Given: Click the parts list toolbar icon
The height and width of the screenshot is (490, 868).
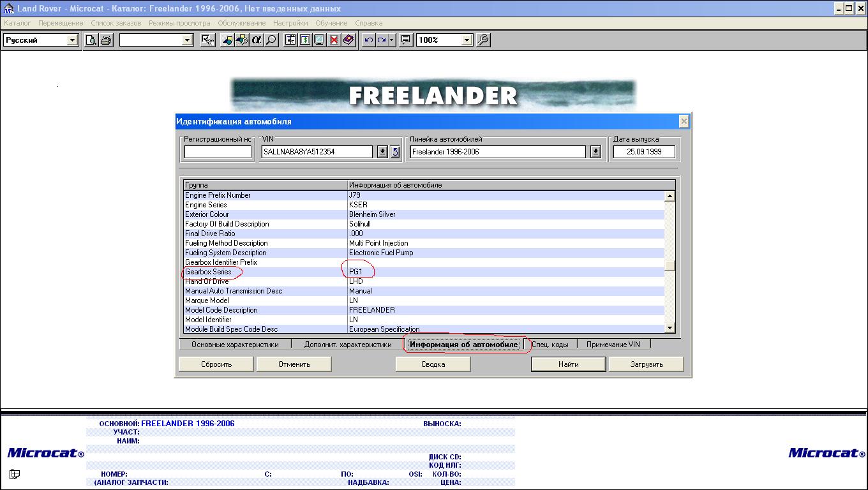Looking at the screenshot, I should coord(290,40).
